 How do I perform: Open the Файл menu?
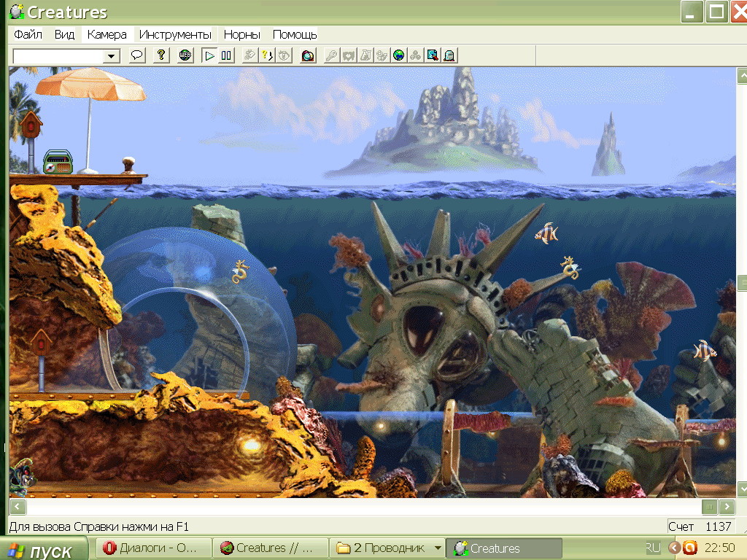tap(28, 35)
